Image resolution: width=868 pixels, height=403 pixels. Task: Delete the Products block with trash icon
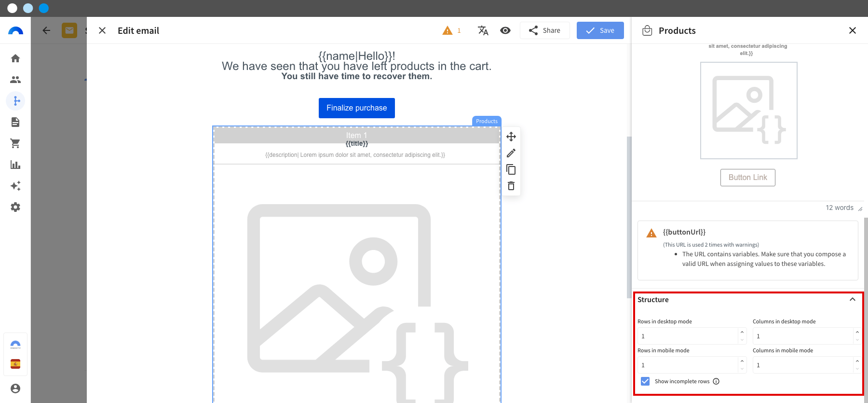tap(511, 186)
